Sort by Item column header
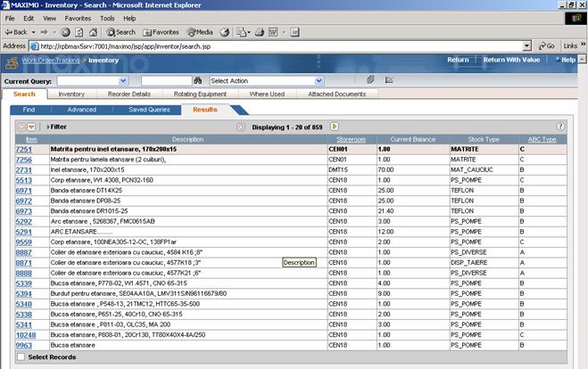Viewport: 588px width, 369px height. coord(31,139)
